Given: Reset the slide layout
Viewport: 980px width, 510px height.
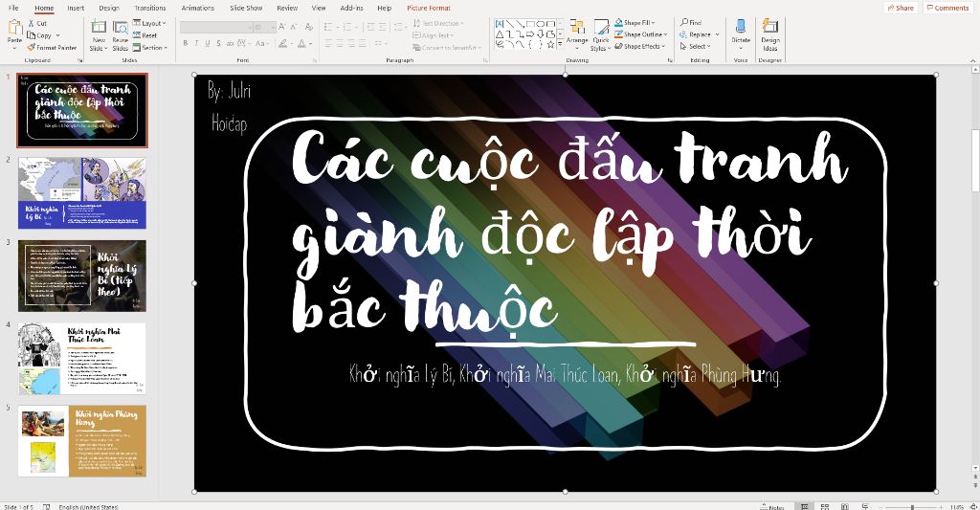Looking at the screenshot, I should pos(145,35).
